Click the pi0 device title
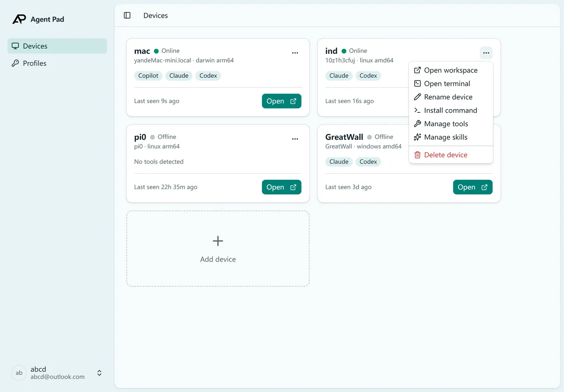564x392 pixels. click(x=140, y=137)
